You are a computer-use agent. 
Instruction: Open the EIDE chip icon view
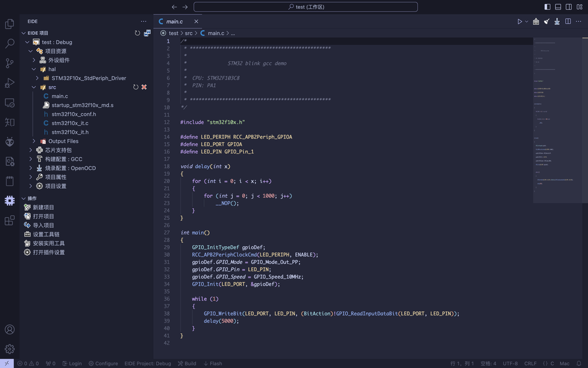(x=9, y=201)
